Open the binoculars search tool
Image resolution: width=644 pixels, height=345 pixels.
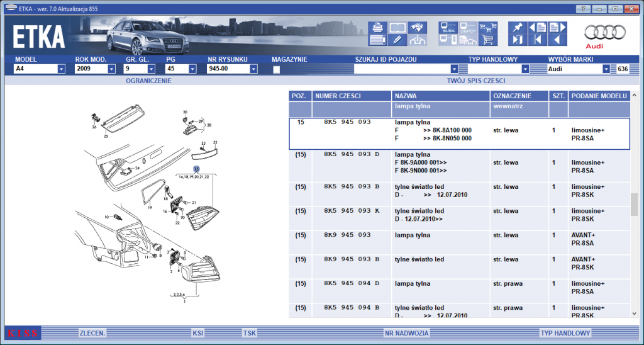(418, 28)
